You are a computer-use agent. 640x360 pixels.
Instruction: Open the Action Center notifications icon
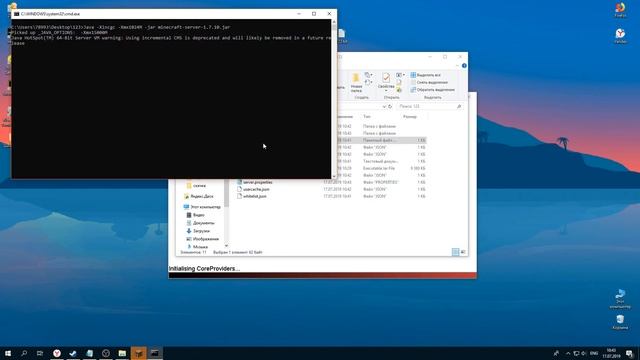[630, 353]
